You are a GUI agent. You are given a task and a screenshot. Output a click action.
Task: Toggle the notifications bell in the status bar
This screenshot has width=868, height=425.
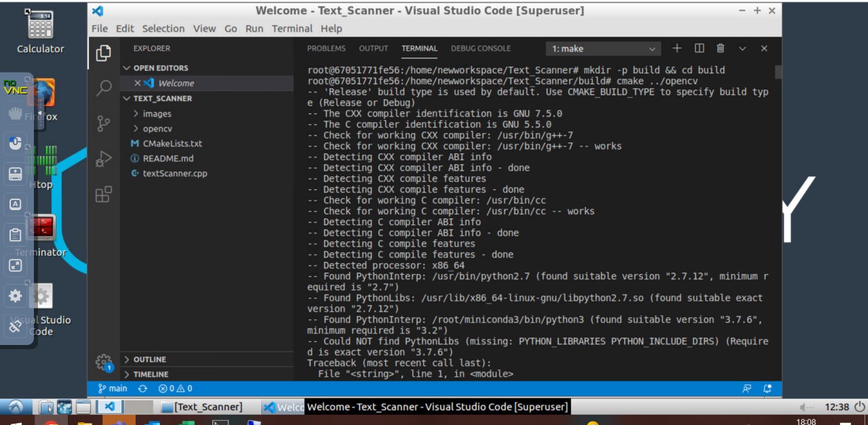(767, 388)
